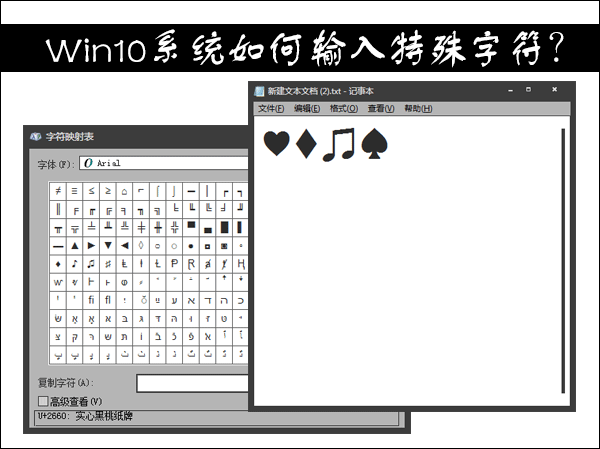
Task: Pick the lower half block ▄ cell
Action: click(207, 227)
